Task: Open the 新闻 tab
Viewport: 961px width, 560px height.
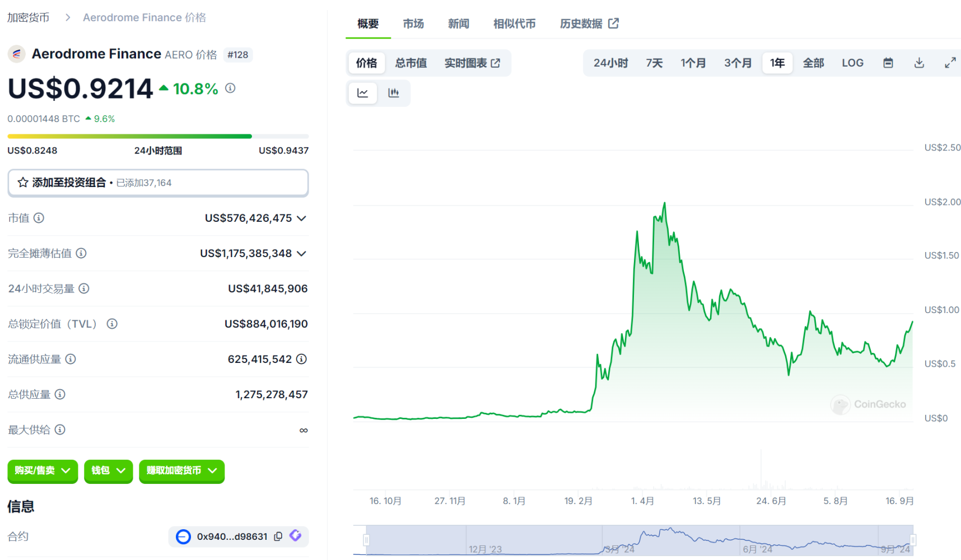Action: 458,24
